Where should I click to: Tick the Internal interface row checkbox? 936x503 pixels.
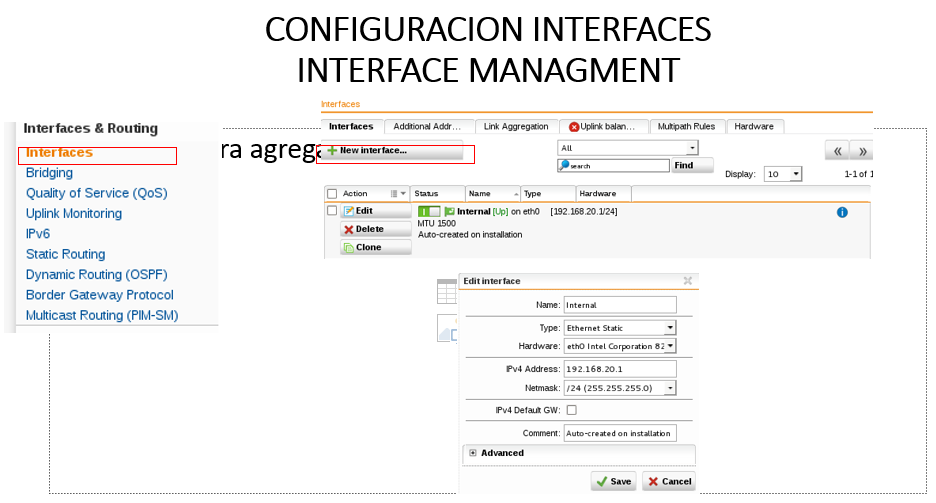tap(331, 211)
